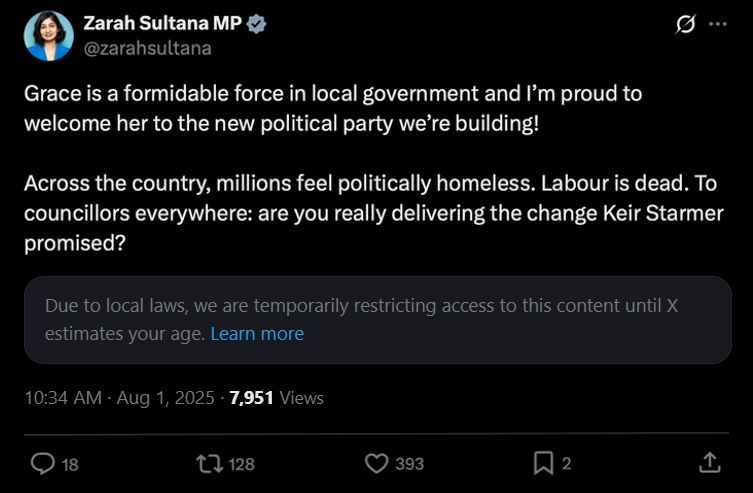Click the bookmark count 2

point(567,464)
